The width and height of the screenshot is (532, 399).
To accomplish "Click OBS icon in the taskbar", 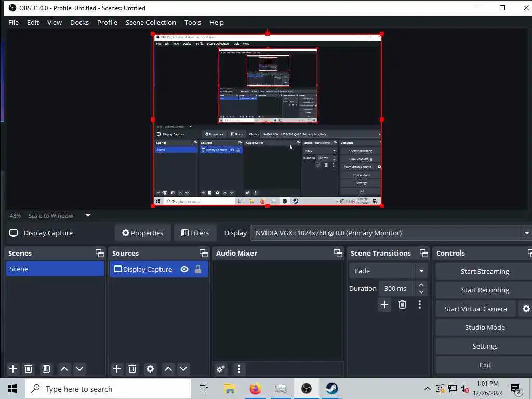I will (307, 389).
